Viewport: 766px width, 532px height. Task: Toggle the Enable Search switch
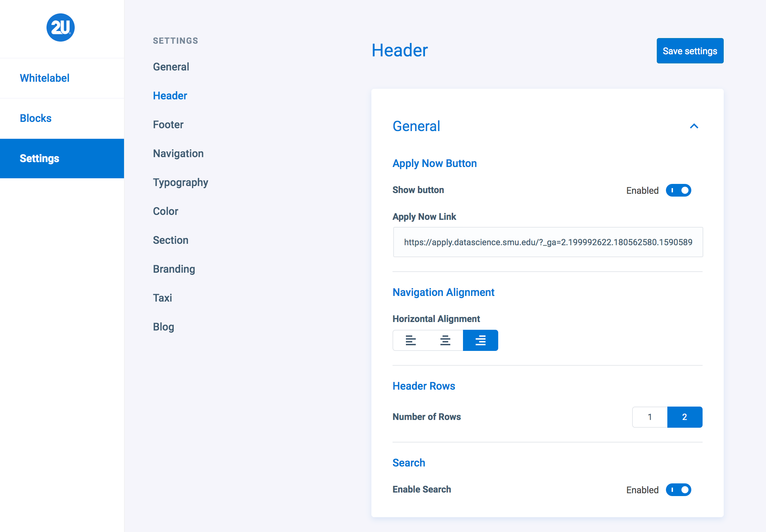pyautogui.click(x=678, y=490)
